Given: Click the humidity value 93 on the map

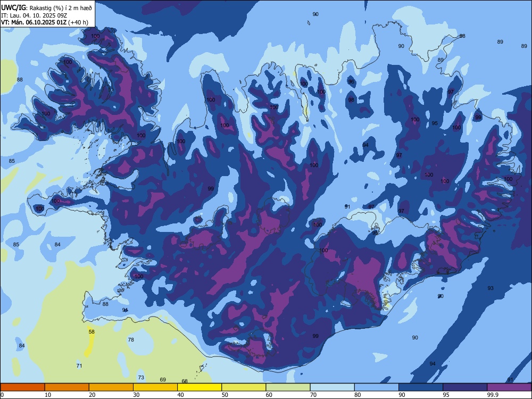Looking at the screenshot, I should (491, 288).
